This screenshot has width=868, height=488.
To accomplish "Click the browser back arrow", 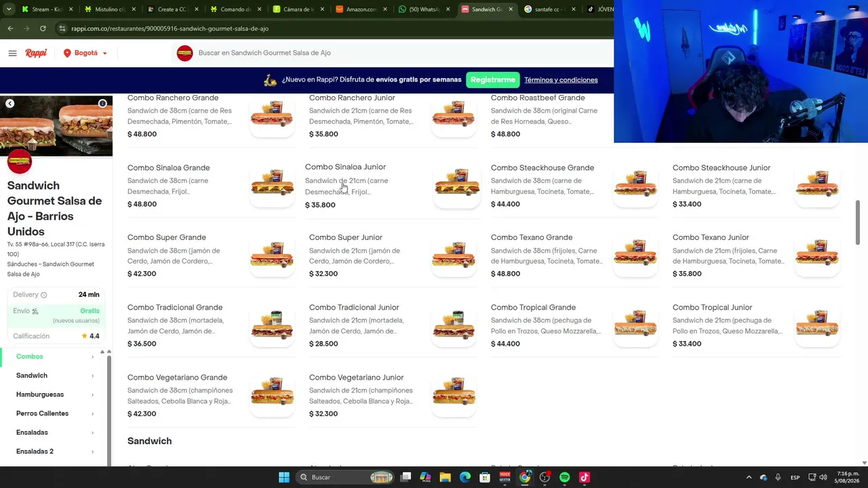I will (10, 28).
